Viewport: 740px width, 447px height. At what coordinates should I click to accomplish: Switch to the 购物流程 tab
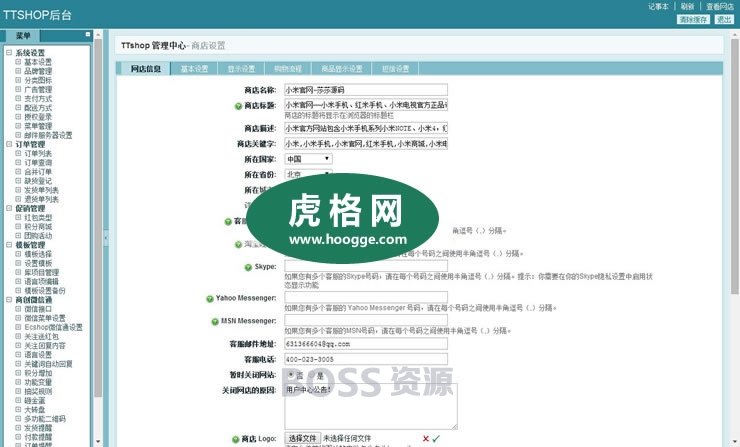point(288,69)
